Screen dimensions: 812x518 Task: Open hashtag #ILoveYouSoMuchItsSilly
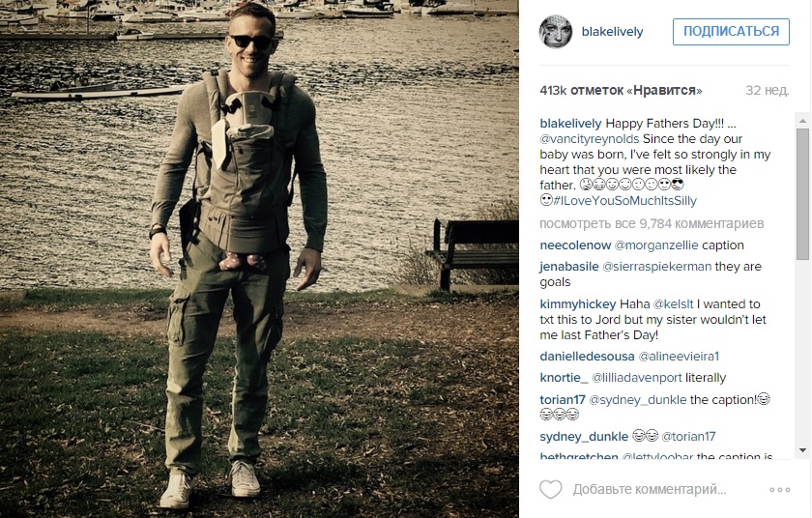click(625, 201)
